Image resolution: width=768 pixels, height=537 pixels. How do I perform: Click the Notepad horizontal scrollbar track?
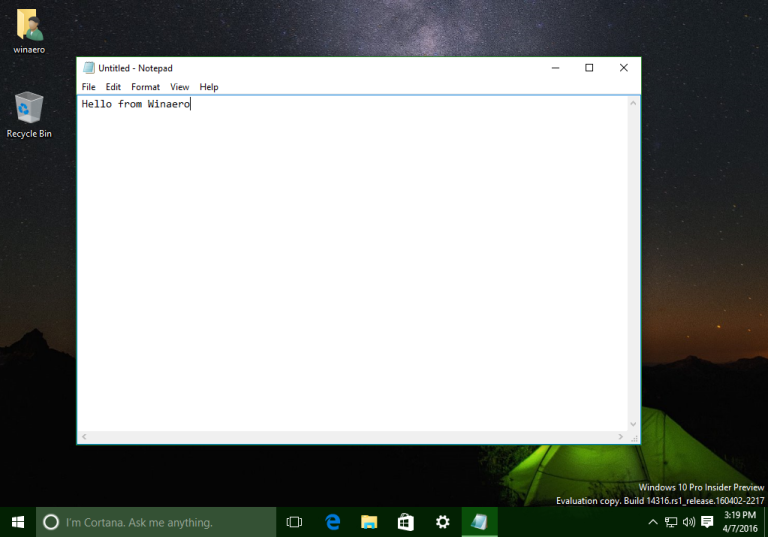[353, 437]
